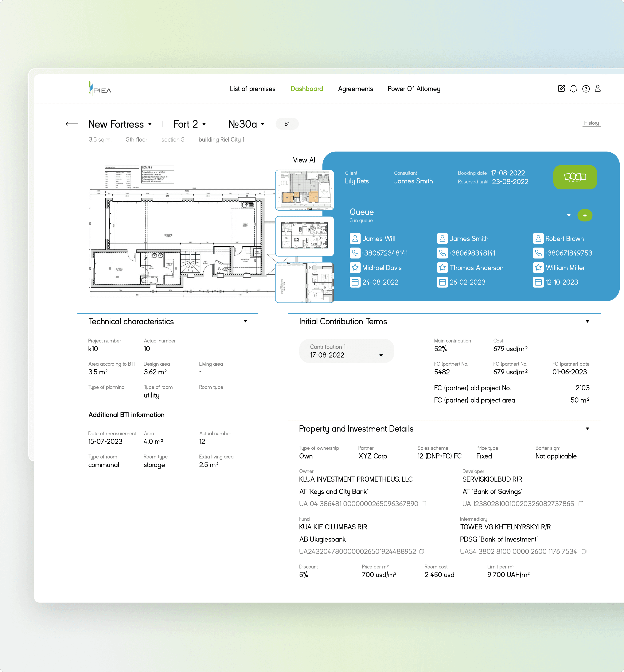Viewport: 624px width, 672px height.
Task: Click the History link
Action: click(592, 123)
